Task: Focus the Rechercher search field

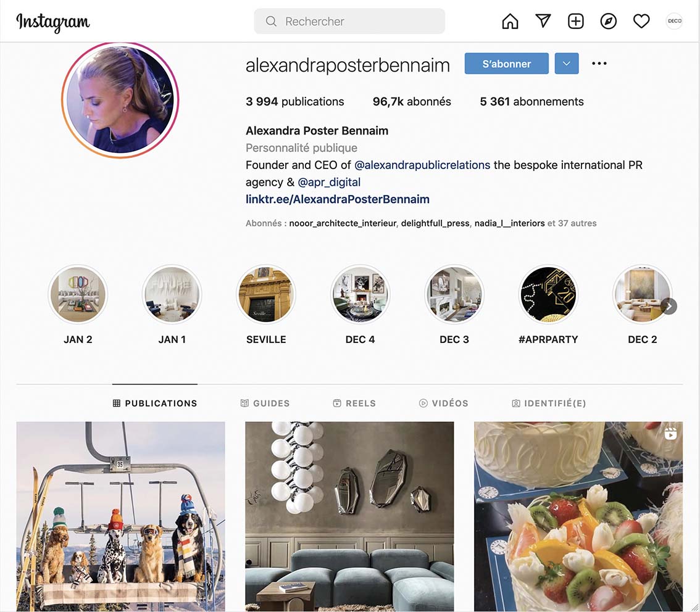Action: pyautogui.click(x=349, y=21)
